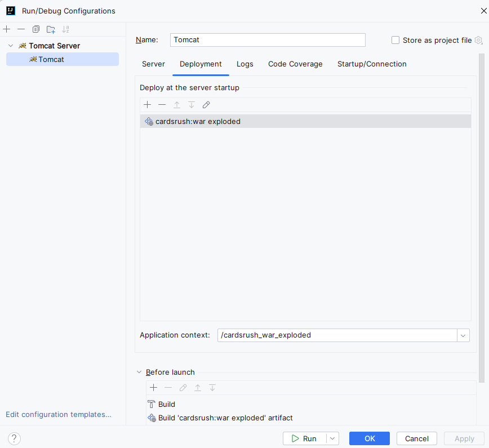Click the Application context text field
Screen dimensions: 489x448
tap(337, 335)
